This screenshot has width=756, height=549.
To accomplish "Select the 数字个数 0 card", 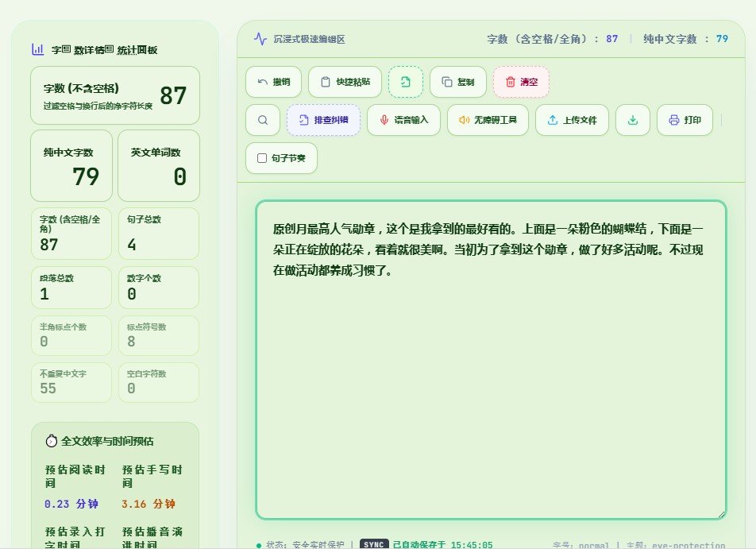I will pos(159,288).
